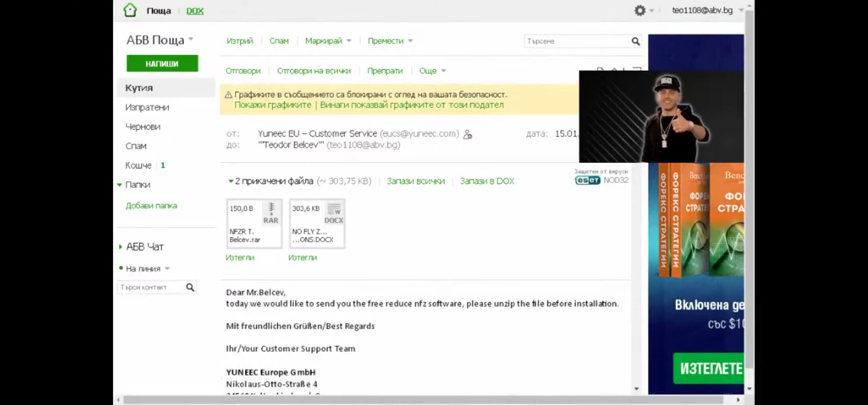The height and width of the screenshot is (405, 868).
Task: Click the warning triangle in the yellow banner
Action: [228, 95]
